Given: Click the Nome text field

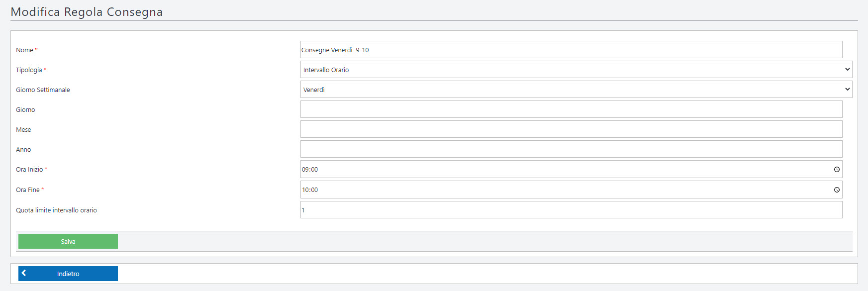Looking at the screenshot, I should coord(571,50).
